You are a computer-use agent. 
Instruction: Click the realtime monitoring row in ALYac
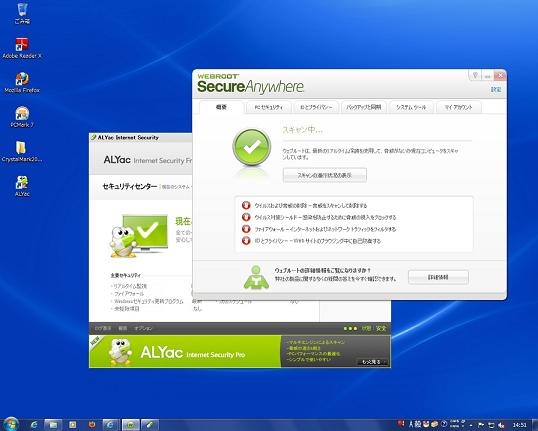(130, 286)
